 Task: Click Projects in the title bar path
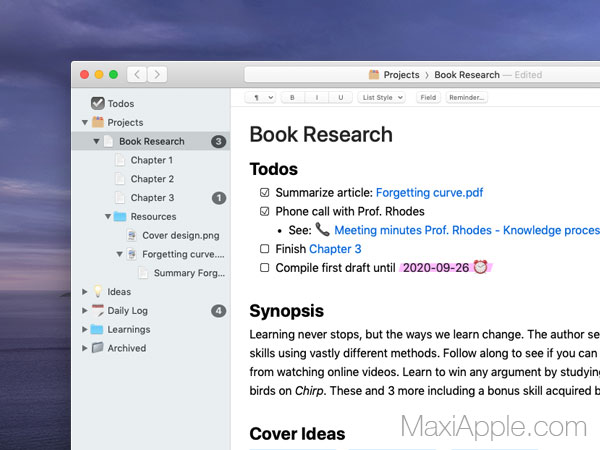pos(401,75)
